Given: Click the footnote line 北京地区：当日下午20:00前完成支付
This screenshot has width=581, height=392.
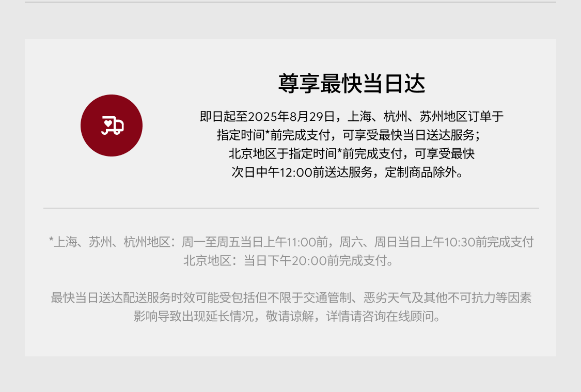Looking at the screenshot, I should click(288, 260).
